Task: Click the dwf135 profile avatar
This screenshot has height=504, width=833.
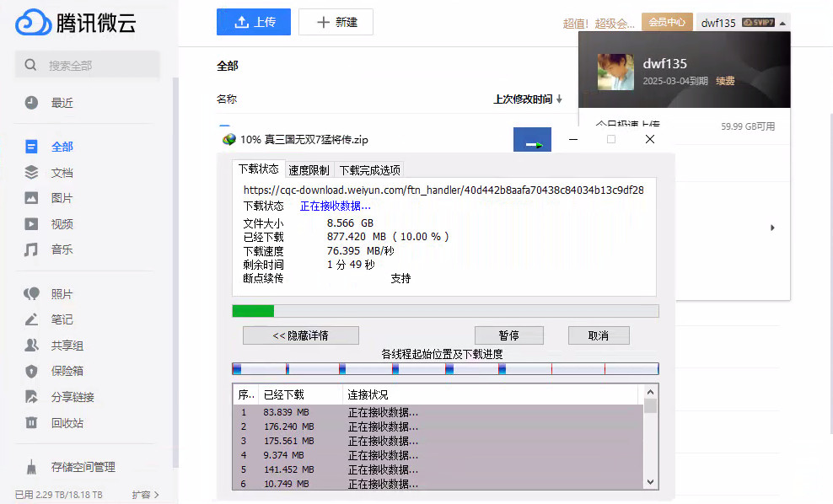Action: tap(615, 72)
